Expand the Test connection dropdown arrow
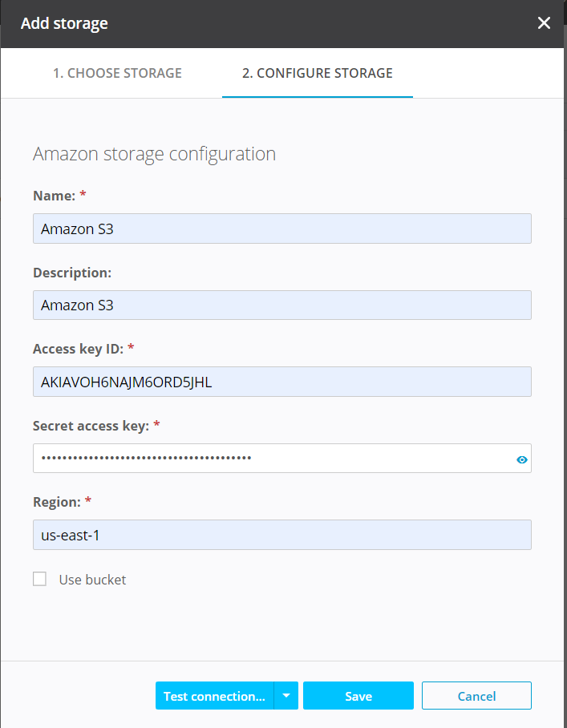567x728 pixels. pos(286,696)
